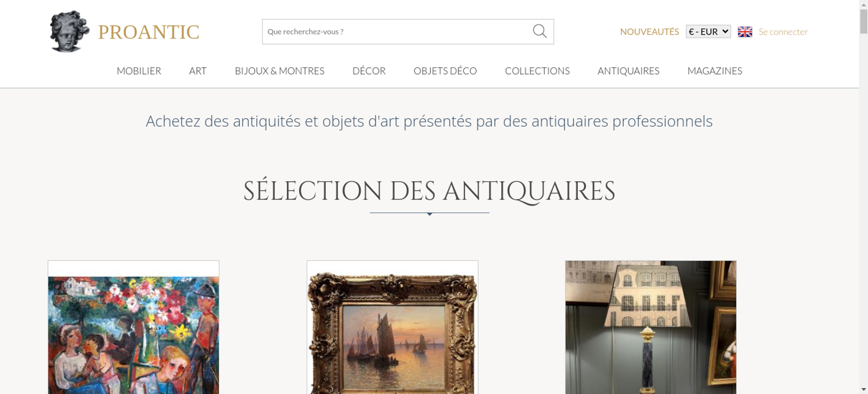Open the colorful garden figures painting thumbnail
Image resolution: width=868 pixels, height=394 pixels.
[133, 327]
